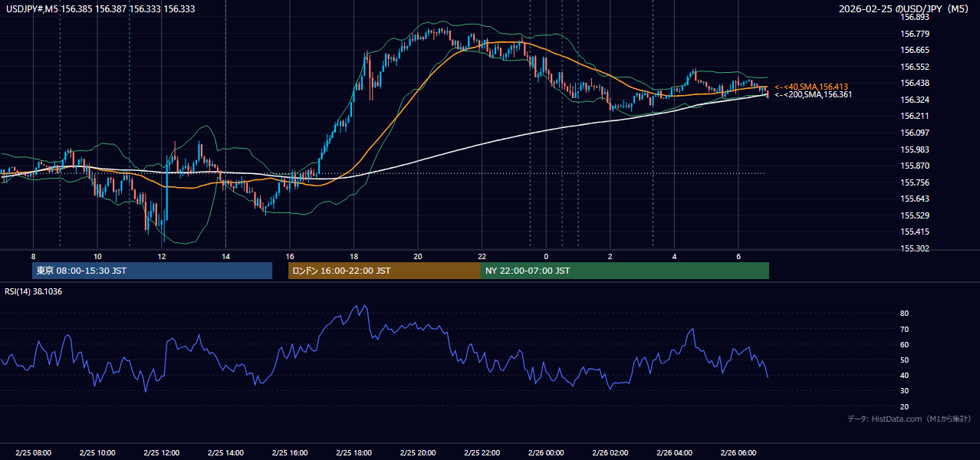980x460 pixels.
Task: Click price axis value 156.211
Action: coord(915,117)
